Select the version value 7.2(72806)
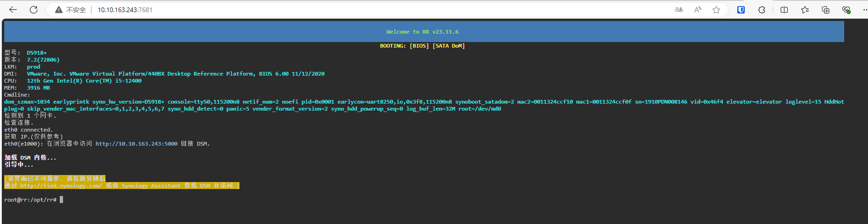The image size is (868, 224). pos(43,60)
